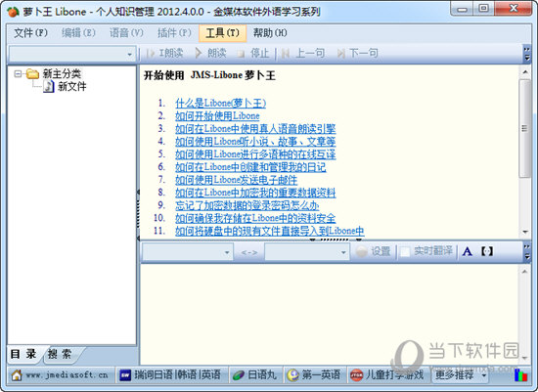This screenshot has width=538, height=392.
Task: Click the 朗读 play button
Action: coord(210,53)
